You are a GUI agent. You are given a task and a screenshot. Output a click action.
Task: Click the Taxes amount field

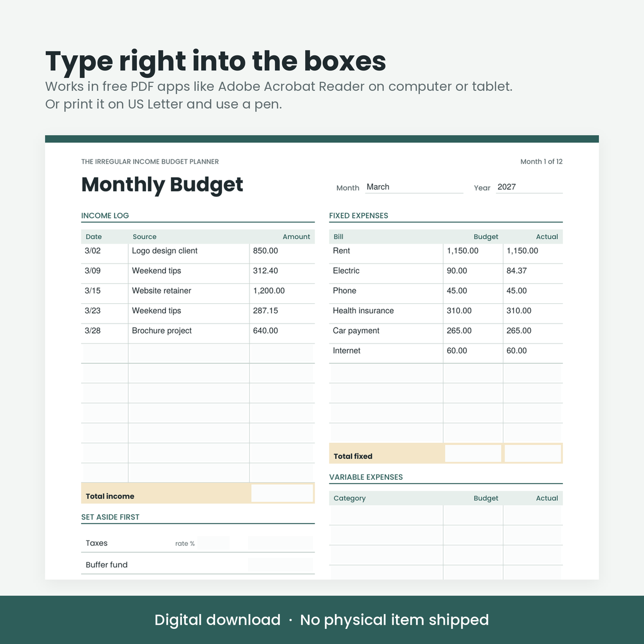pos(281,543)
